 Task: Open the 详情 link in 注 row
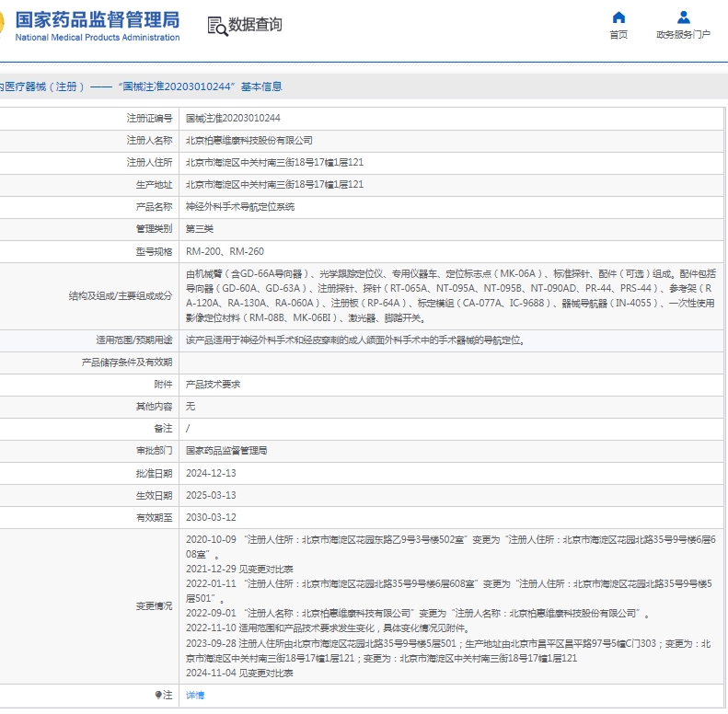[x=195, y=695]
